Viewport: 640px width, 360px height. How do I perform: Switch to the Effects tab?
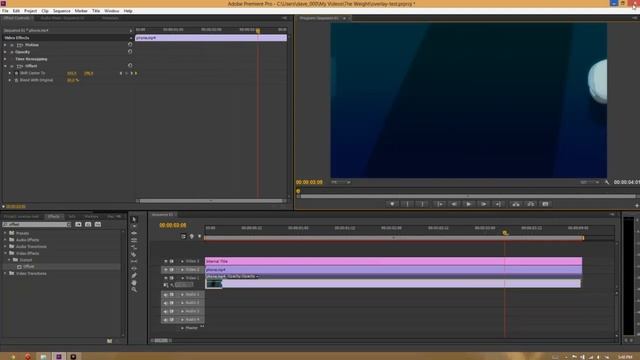click(x=53, y=216)
